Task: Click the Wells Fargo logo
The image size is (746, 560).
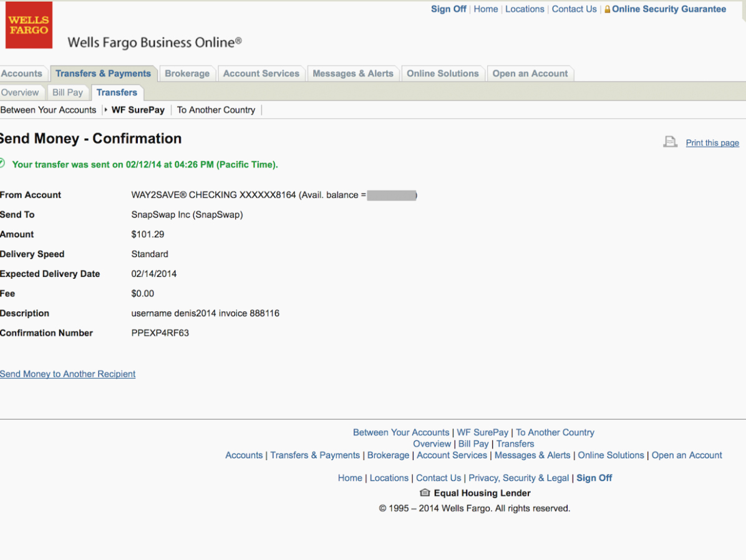Action: [x=29, y=25]
